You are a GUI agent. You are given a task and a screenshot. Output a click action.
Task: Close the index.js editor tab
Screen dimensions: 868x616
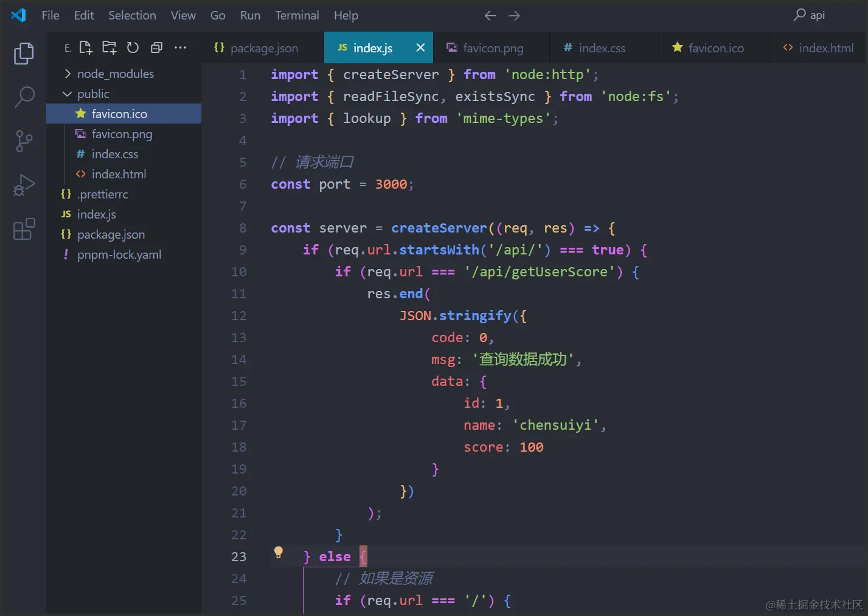point(420,47)
